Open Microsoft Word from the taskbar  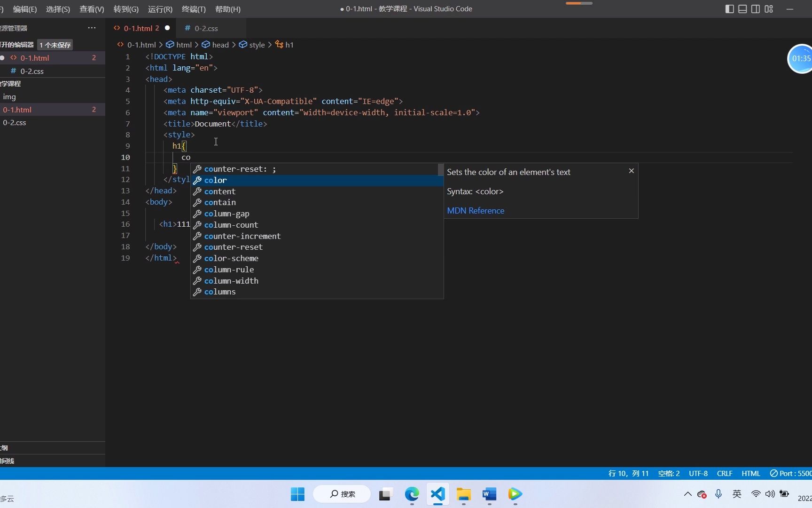click(x=489, y=494)
